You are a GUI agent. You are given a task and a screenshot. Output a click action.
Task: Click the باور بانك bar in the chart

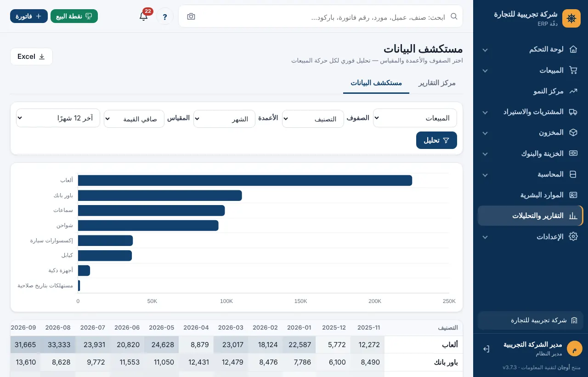pos(160,195)
